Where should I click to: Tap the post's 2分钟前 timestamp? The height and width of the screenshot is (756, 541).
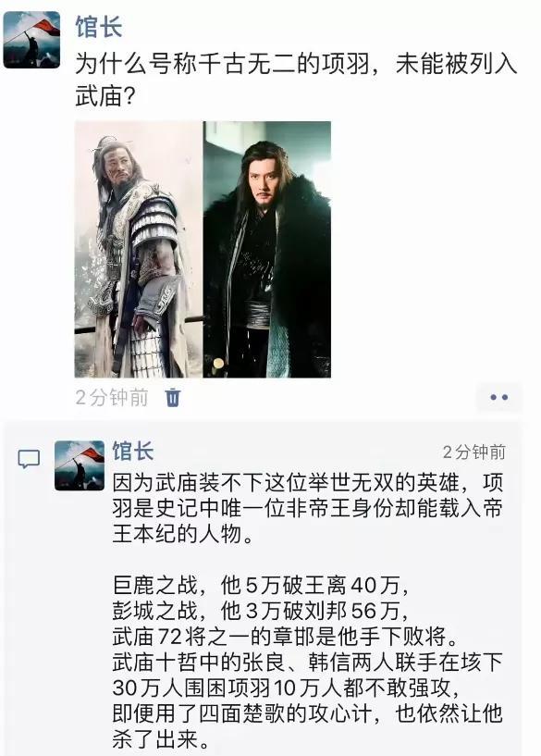coord(112,398)
